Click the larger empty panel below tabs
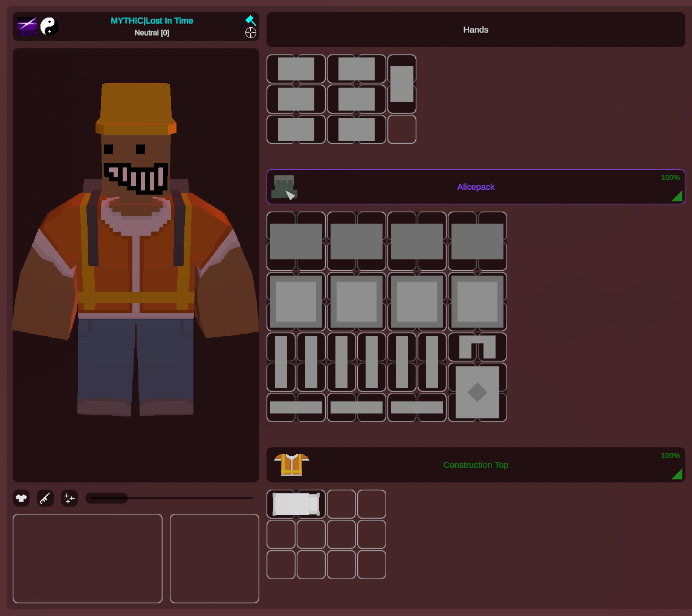 88,558
